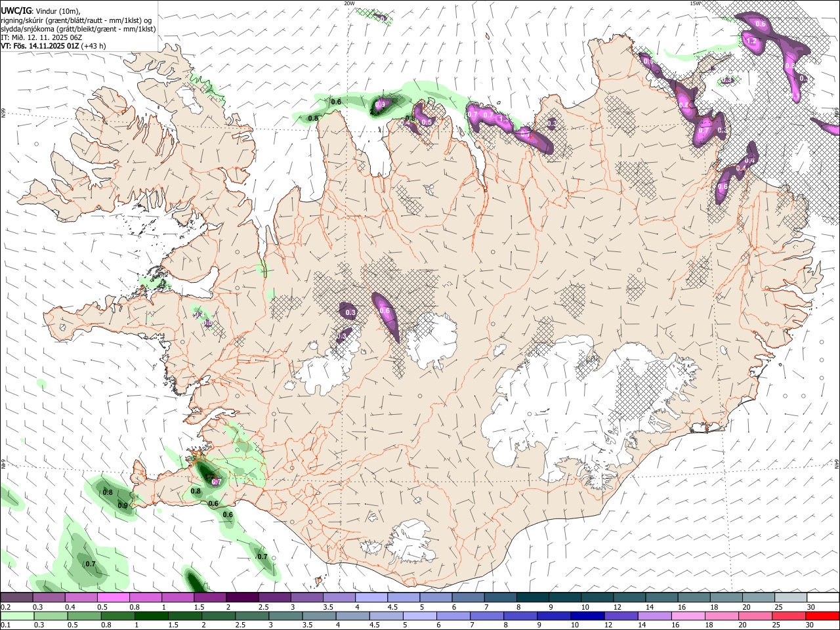The width and height of the screenshot is (840, 630).
Task: Click the '0.4' legend label
Action: coord(70,607)
